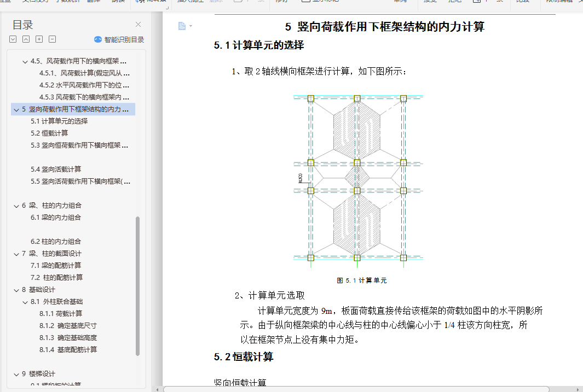Go to 4.5.3 风荷载下的横向框架内 entry
This screenshot has width=583, height=392.
click(x=84, y=97)
